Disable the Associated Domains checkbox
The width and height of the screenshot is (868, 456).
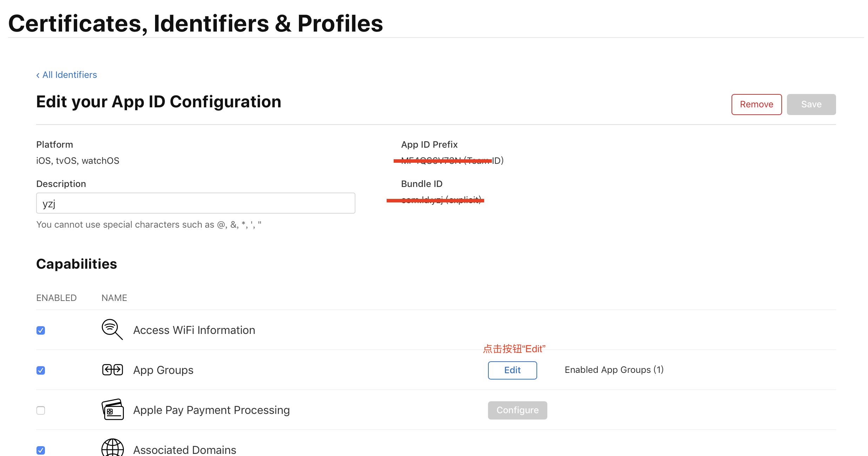(x=41, y=450)
